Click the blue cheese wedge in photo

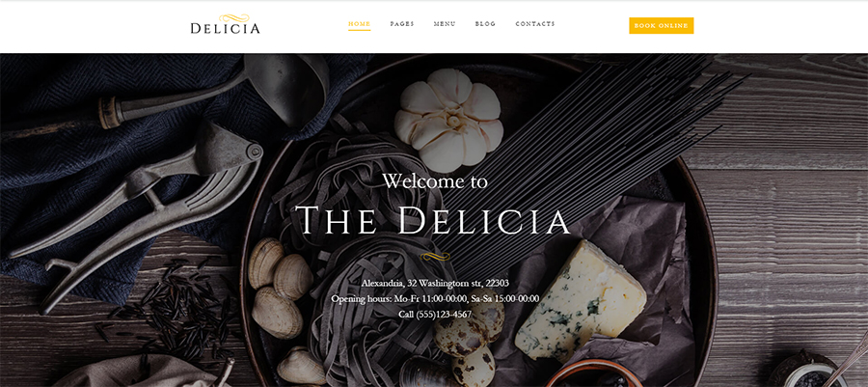coord(581,299)
